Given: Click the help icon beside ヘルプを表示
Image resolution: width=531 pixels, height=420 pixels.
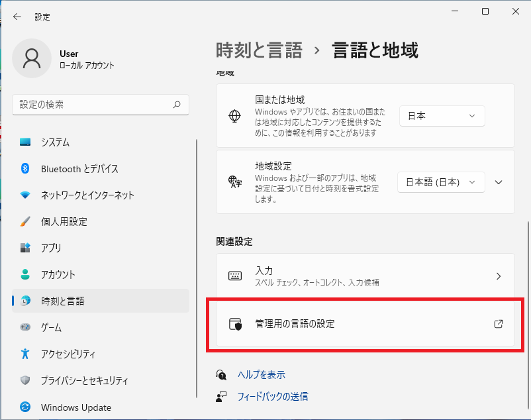Looking at the screenshot, I should click(221, 374).
